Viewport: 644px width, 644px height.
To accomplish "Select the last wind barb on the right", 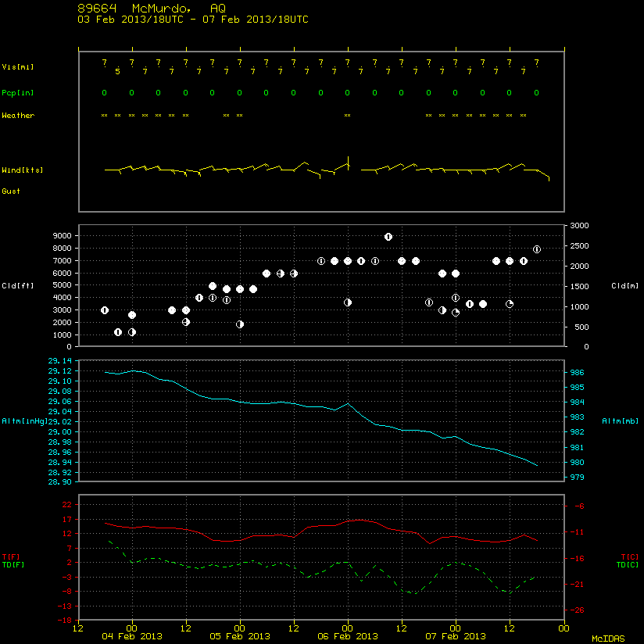I will point(537,174).
